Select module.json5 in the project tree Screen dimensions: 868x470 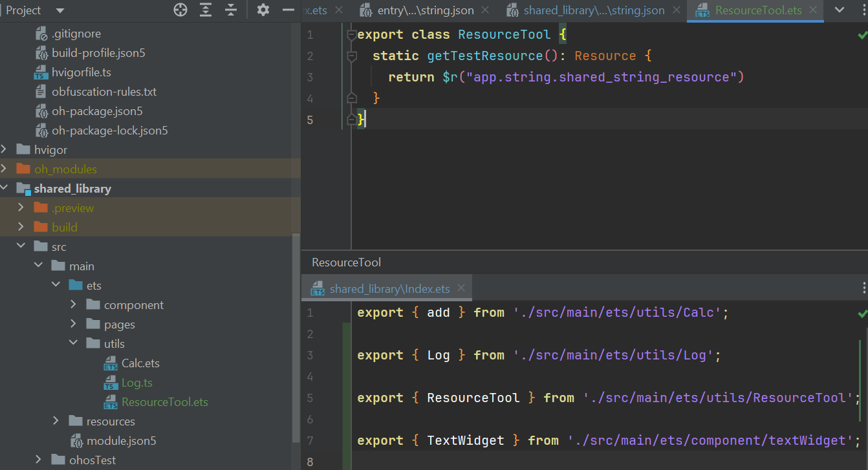pos(121,440)
